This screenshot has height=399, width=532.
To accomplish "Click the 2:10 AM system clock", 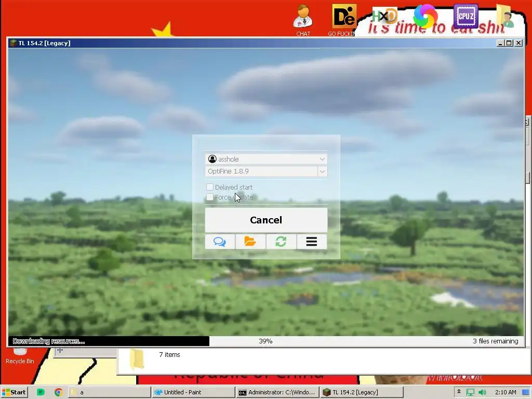I will pos(506,392).
